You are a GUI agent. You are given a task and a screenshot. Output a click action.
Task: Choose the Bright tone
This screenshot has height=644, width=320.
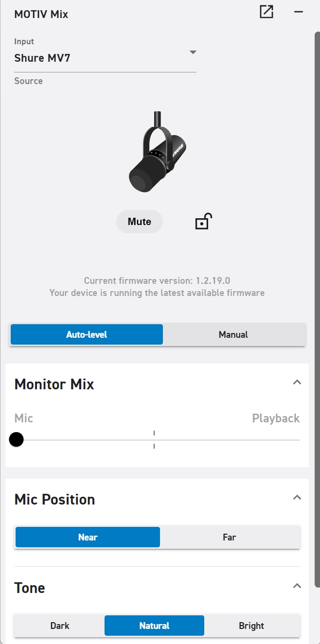point(251,626)
